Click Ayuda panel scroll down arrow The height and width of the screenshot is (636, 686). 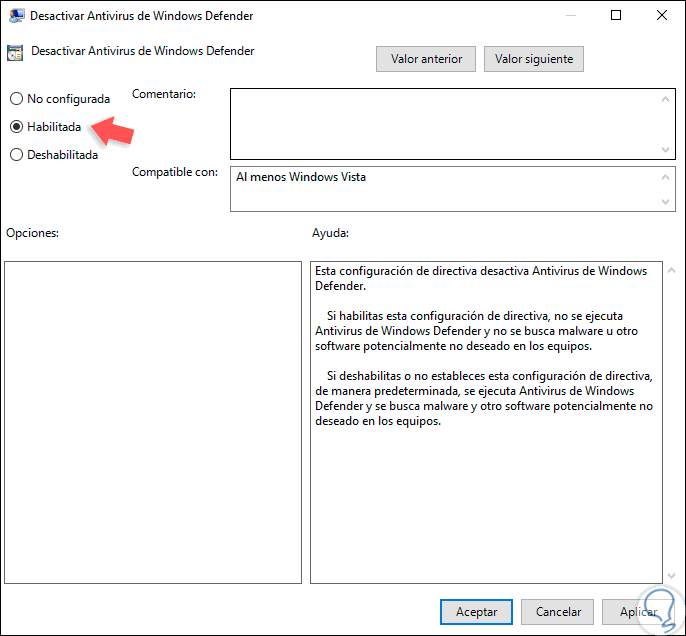click(672, 576)
